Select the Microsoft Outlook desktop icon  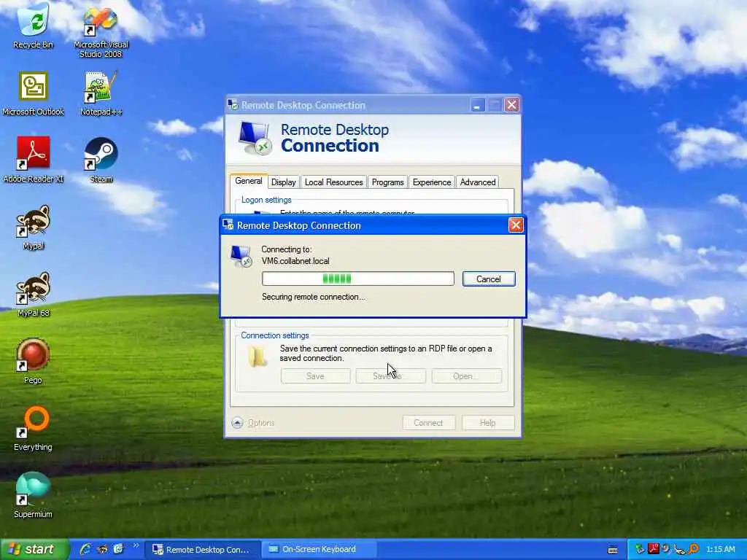click(33, 93)
